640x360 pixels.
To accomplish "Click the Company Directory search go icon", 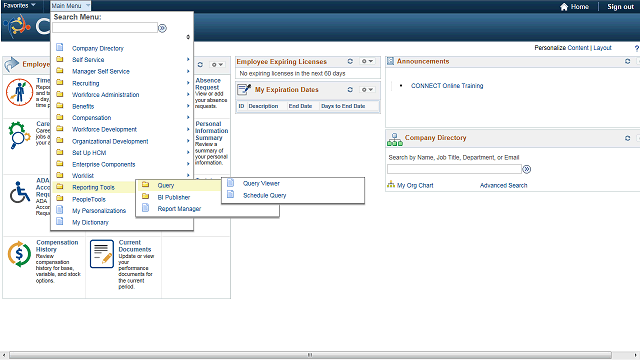I will pos(527,169).
